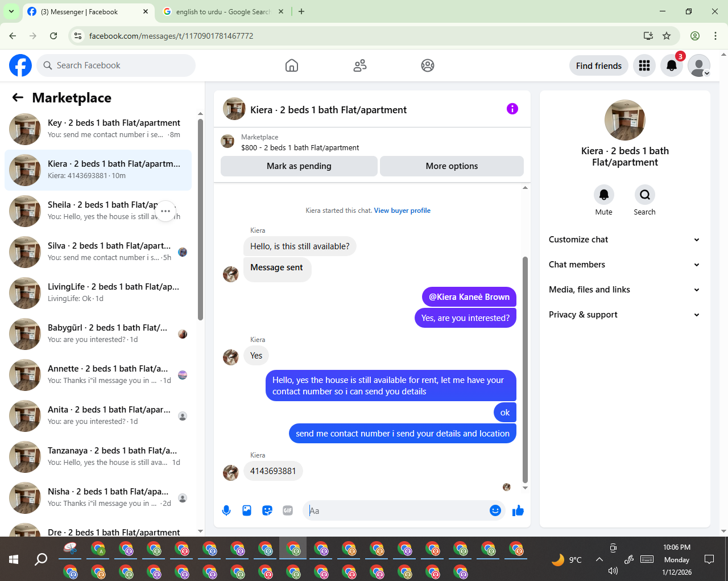Viewport: 728px width, 581px height.
Task: Expand Media, files and links section
Action: (624, 290)
